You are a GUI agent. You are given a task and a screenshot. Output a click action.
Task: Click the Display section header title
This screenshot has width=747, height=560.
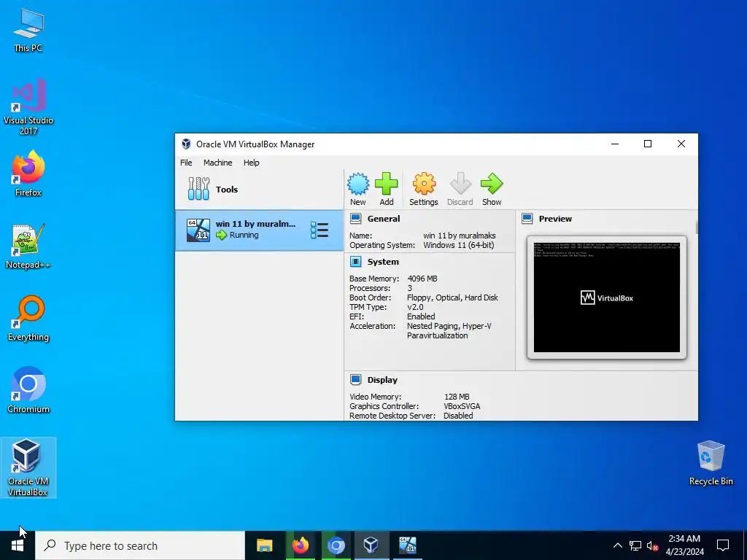click(x=382, y=379)
